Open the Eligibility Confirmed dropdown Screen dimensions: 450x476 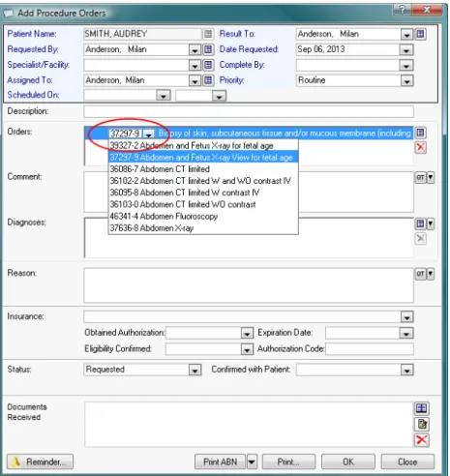tap(247, 349)
